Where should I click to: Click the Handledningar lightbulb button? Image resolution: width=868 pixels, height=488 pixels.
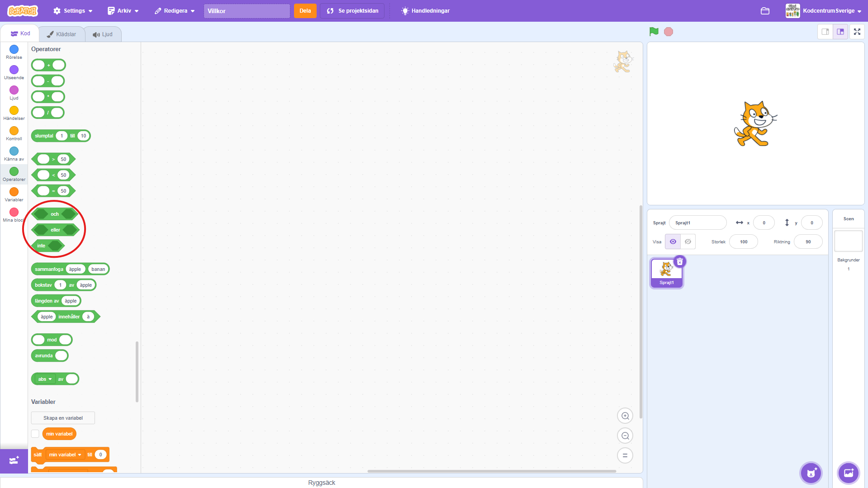(425, 11)
